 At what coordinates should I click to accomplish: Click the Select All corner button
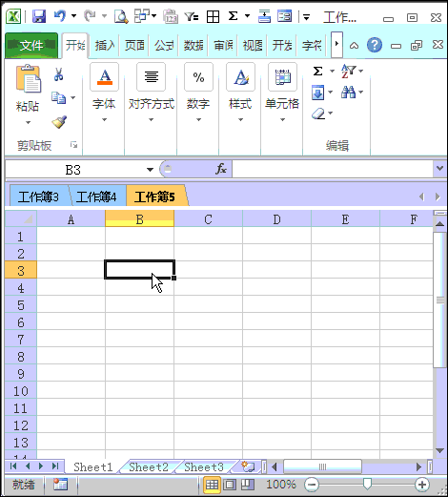pyautogui.click(x=21, y=218)
